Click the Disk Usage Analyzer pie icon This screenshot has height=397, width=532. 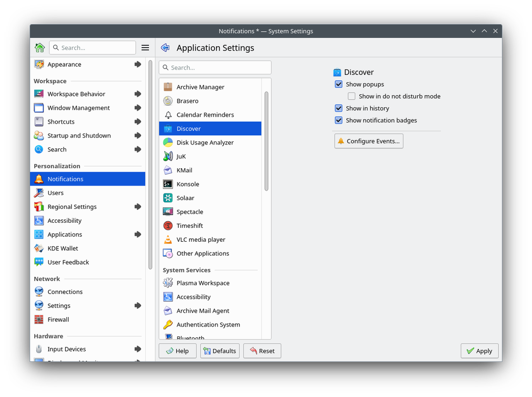tap(168, 142)
